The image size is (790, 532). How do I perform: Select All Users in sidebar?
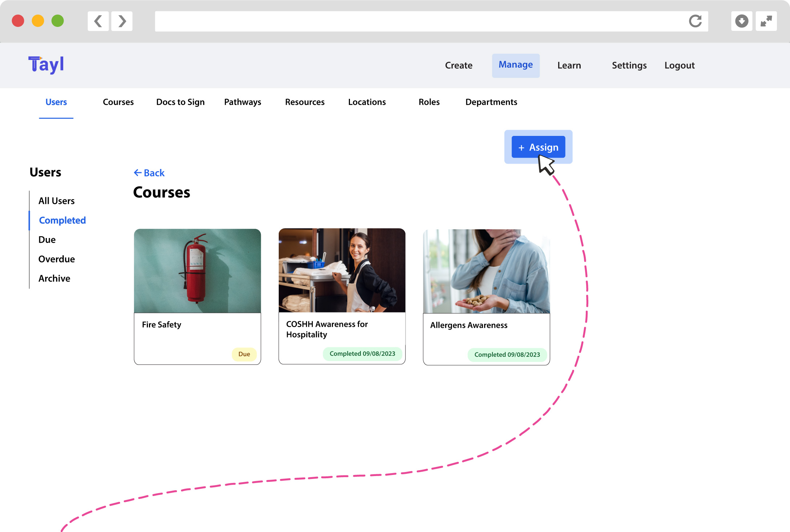point(56,201)
